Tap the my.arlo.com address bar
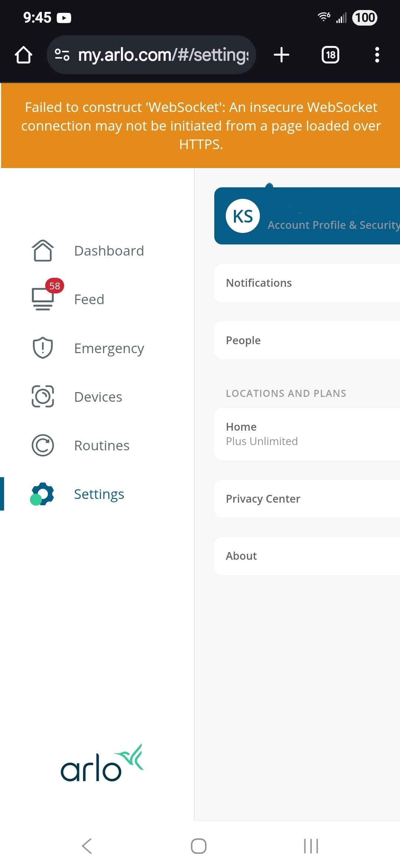 pyautogui.click(x=163, y=55)
